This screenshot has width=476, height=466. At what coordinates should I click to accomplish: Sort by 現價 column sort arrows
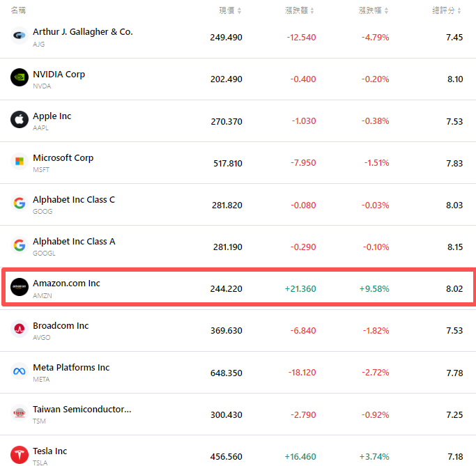click(240, 10)
